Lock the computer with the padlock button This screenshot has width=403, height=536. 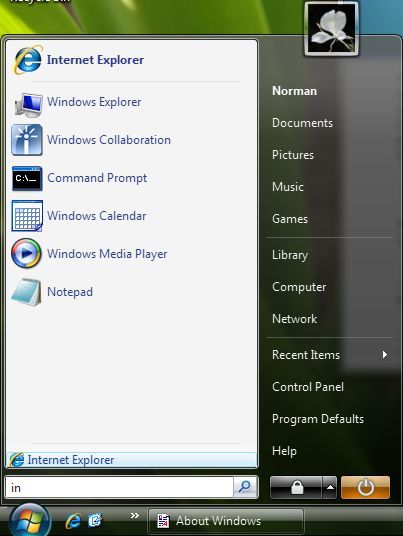click(296, 487)
